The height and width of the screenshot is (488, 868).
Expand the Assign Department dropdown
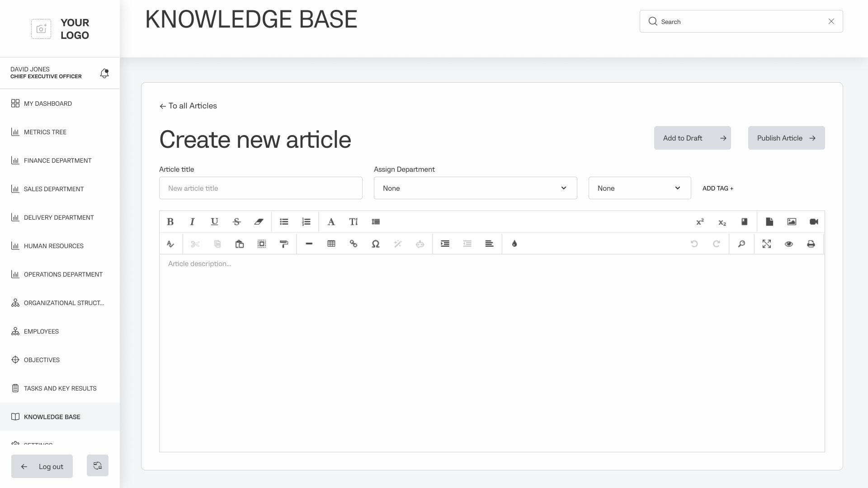[x=475, y=188]
